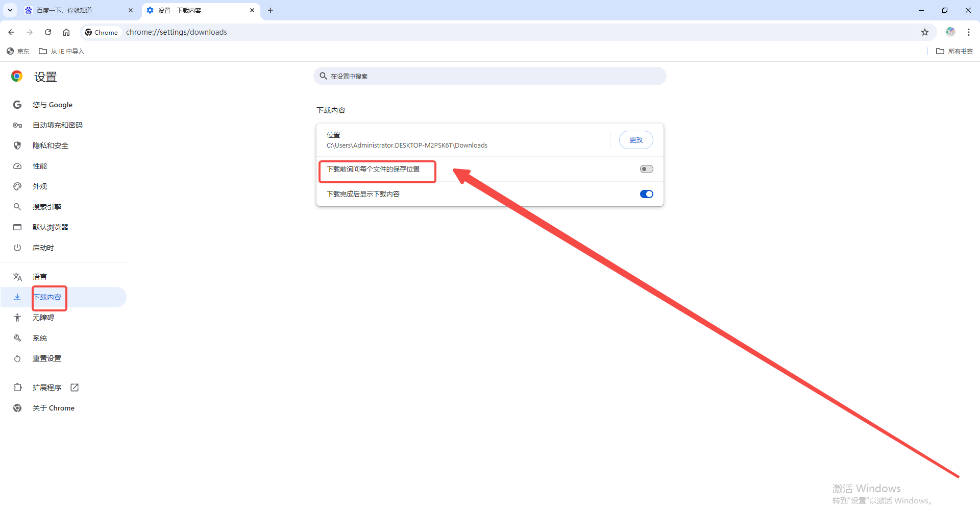This screenshot has height=531, width=980.
Task: Click the 下载内容 section heading
Action: (331, 110)
